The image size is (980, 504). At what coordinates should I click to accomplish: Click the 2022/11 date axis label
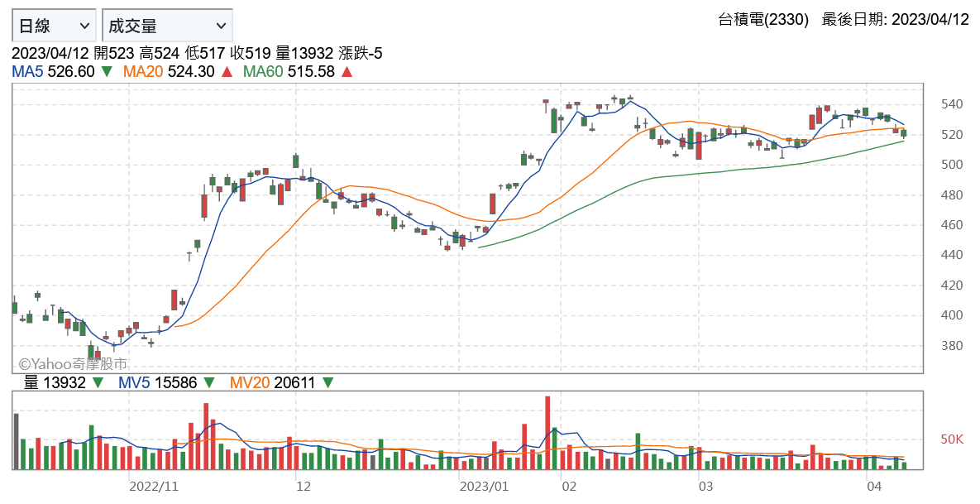coord(154,486)
